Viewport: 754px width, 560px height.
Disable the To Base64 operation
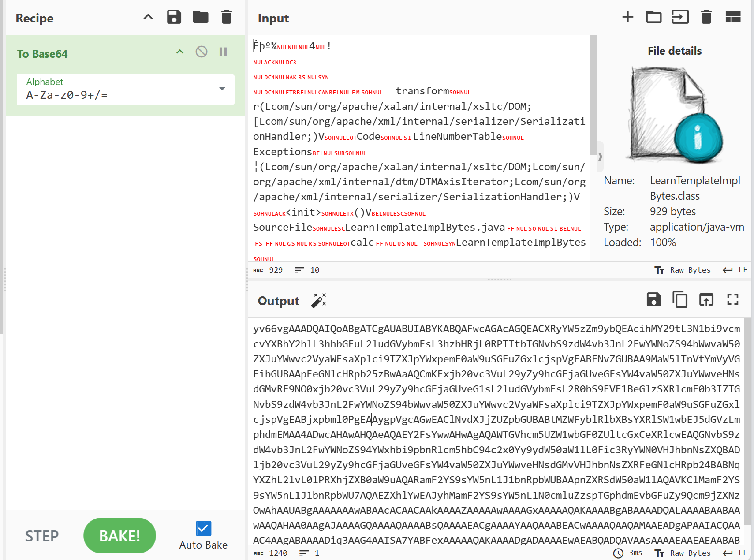pos(201,52)
